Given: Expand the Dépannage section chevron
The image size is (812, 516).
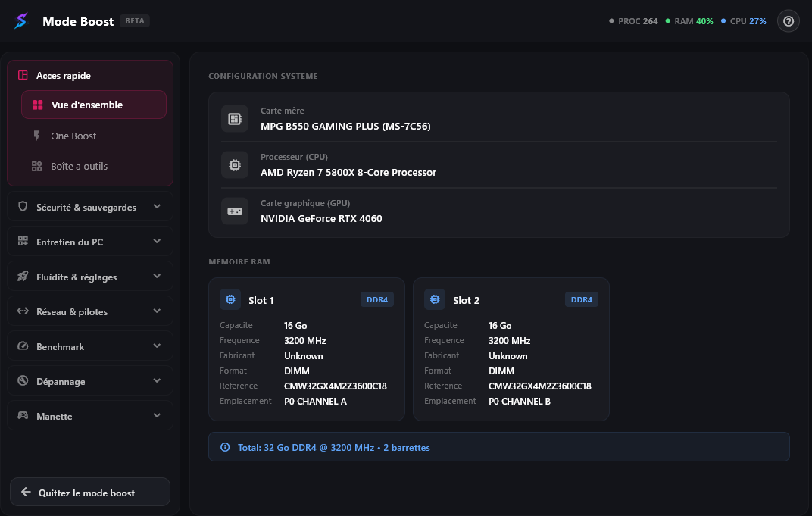Looking at the screenshot, I should [x=157, y=380].
